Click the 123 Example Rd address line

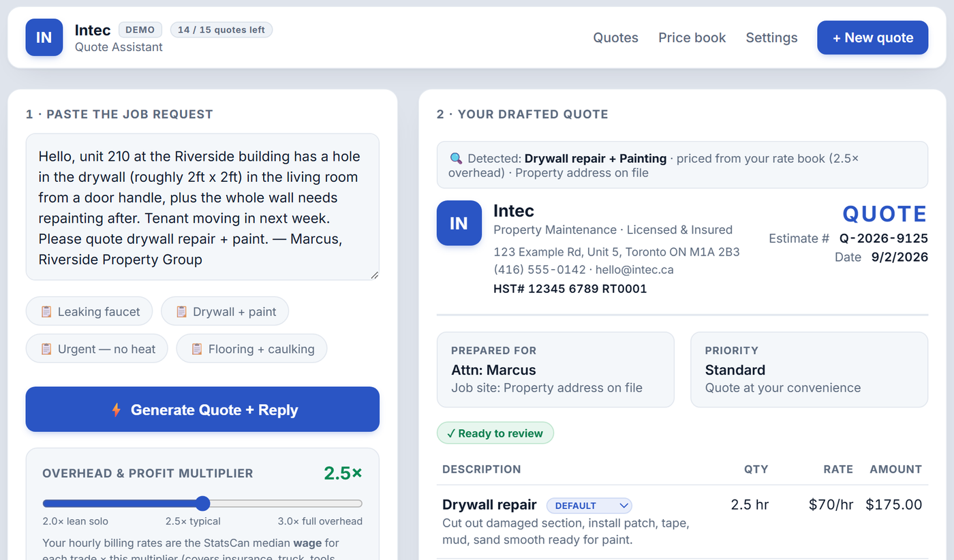tap(616, 251)
